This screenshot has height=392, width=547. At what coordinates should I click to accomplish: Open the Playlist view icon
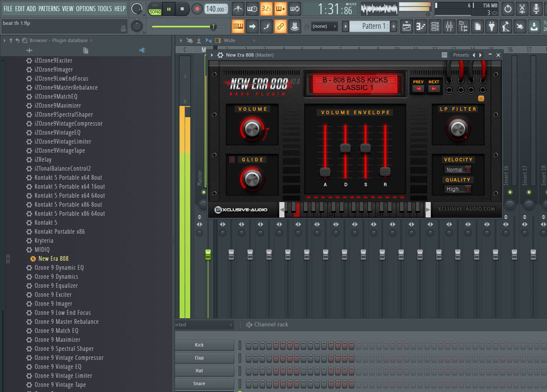tap(407, 27)
